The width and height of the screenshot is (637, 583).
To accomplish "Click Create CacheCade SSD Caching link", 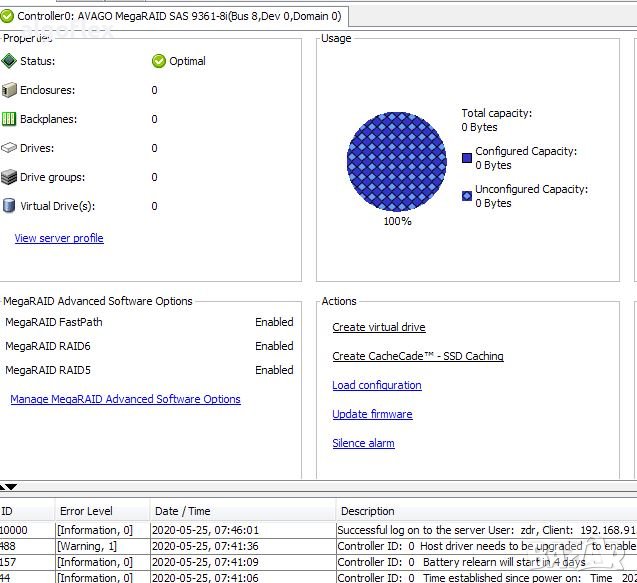I will pyautogui.click(x=417, y=356).
